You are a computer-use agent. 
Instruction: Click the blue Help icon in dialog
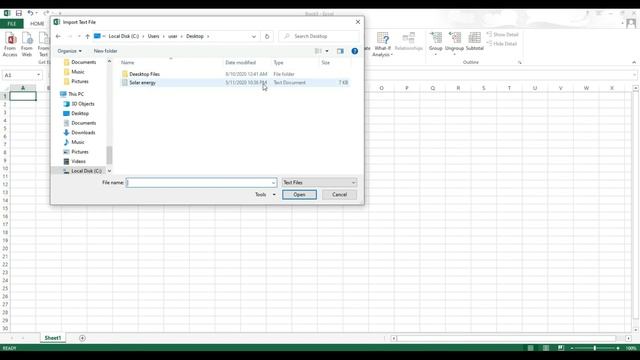coord(355,51)
